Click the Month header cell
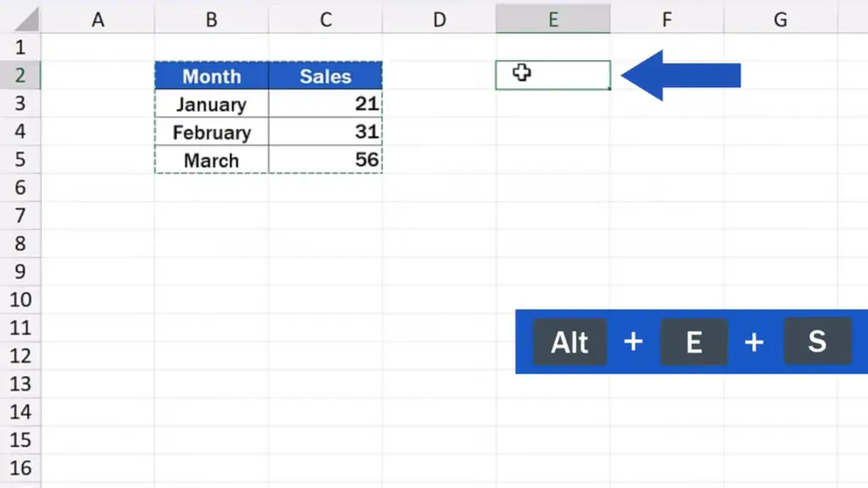The height and width of the screenshot is (488, 868). pyautogui.click(x=212, y=75)
